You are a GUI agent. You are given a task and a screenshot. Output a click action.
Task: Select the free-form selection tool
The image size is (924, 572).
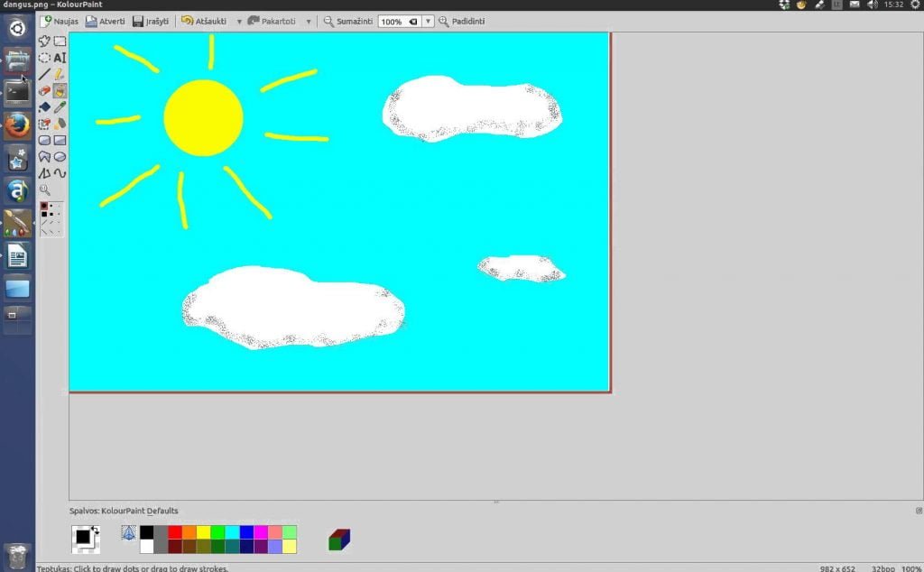pyautogui.click(x=44, y=42)
